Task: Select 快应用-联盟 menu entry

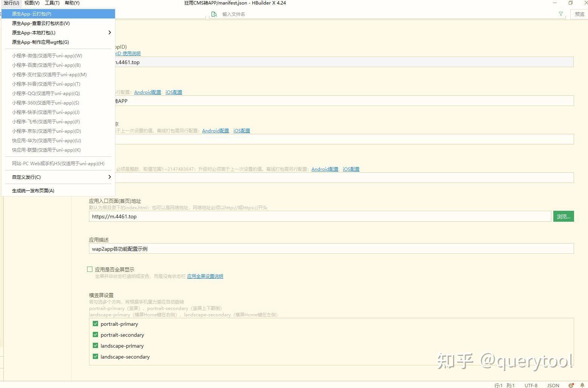Action: pyautogui.click(x=58, y=150)
